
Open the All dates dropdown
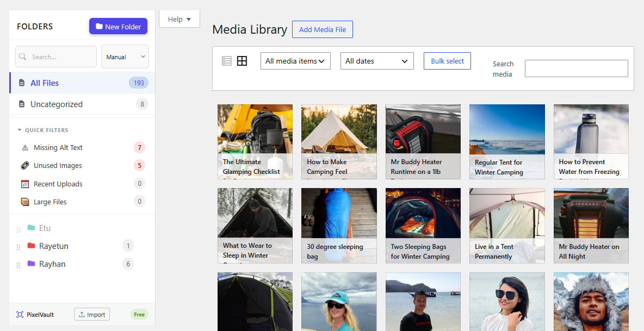click(x=377, y=61)
